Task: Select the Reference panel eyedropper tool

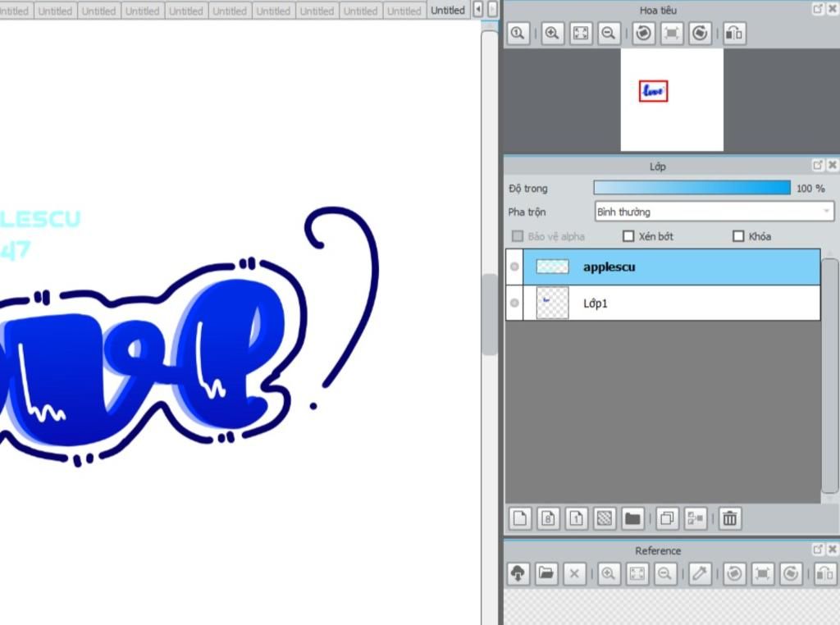Action: [x=699, y=573]
